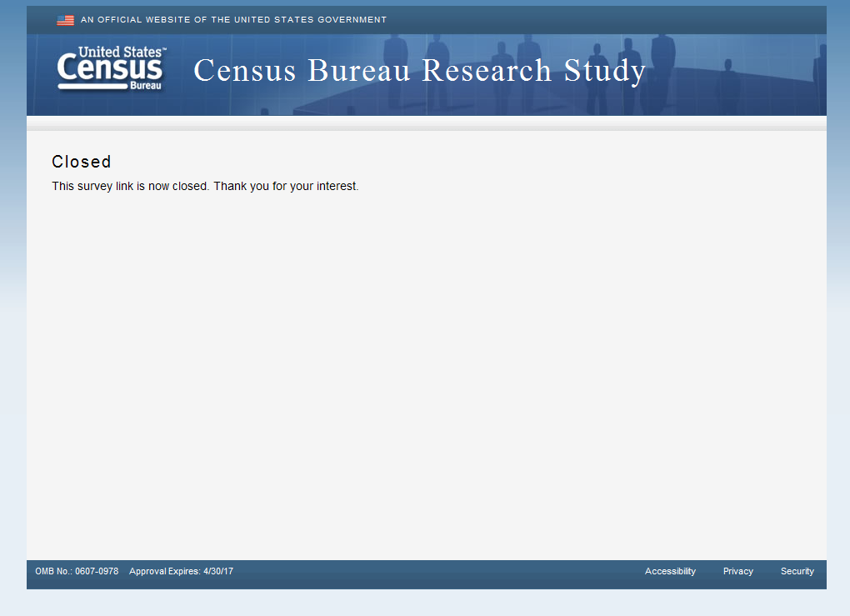The image size is (850, 616).
Task: Click the "Census Bureau Research Study" title
Action: (x=419, y=71)
